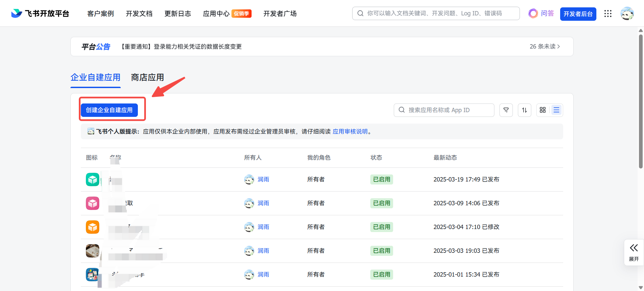Screen dimensions: 644x291
Task: Focus the top document search field
Action: click(x=436, y=13)
